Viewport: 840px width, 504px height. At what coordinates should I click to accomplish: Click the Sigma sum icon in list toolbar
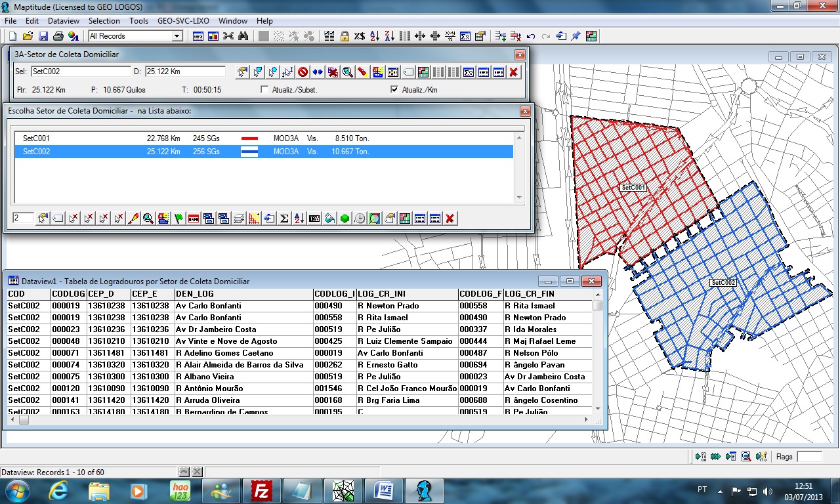click(x=284, y=219)
